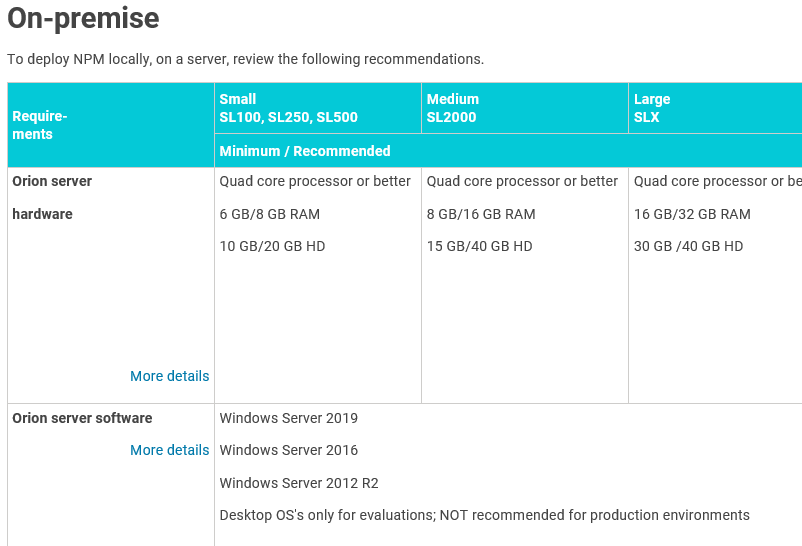Click the Small SL100, SL250, SL500 header
This screenshot has height=546, width=802.
(288, 108)
